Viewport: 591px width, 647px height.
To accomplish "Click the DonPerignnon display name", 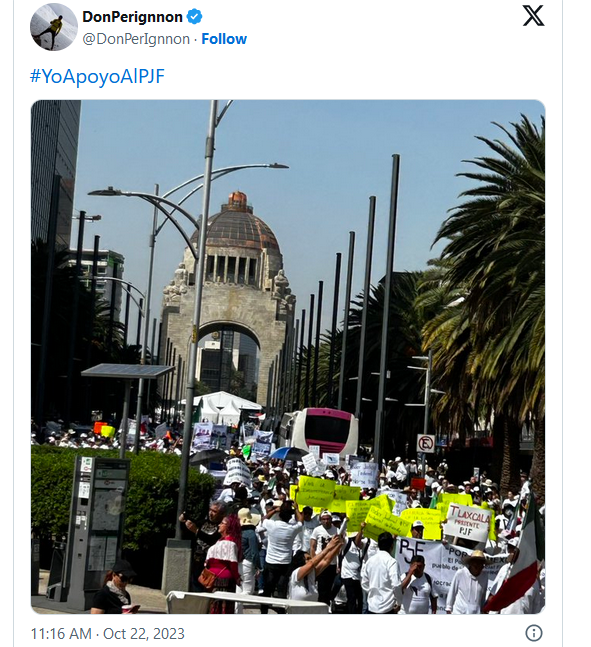I will (132, 17).
